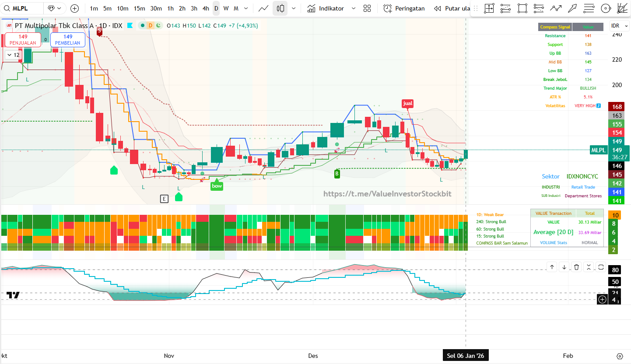The width and height of the screenshot is (631, 364).
Task: Select the rectangle drawing tool
Action: click(522, 8)
